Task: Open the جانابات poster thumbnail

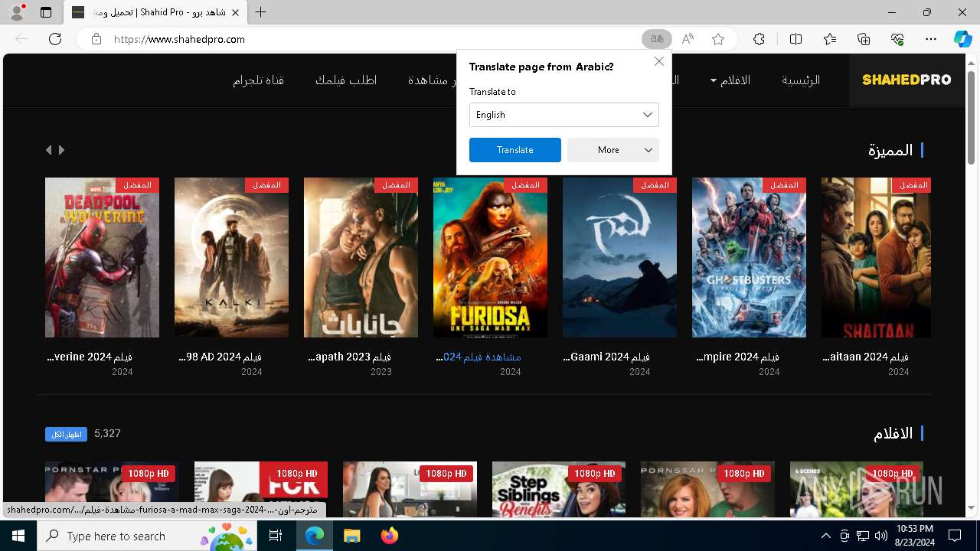Action: 361,257
